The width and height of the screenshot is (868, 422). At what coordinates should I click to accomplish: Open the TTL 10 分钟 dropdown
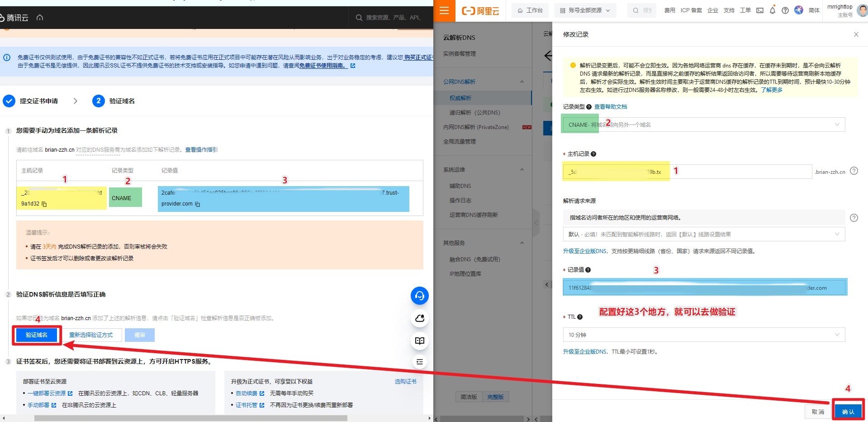point(704,335)
